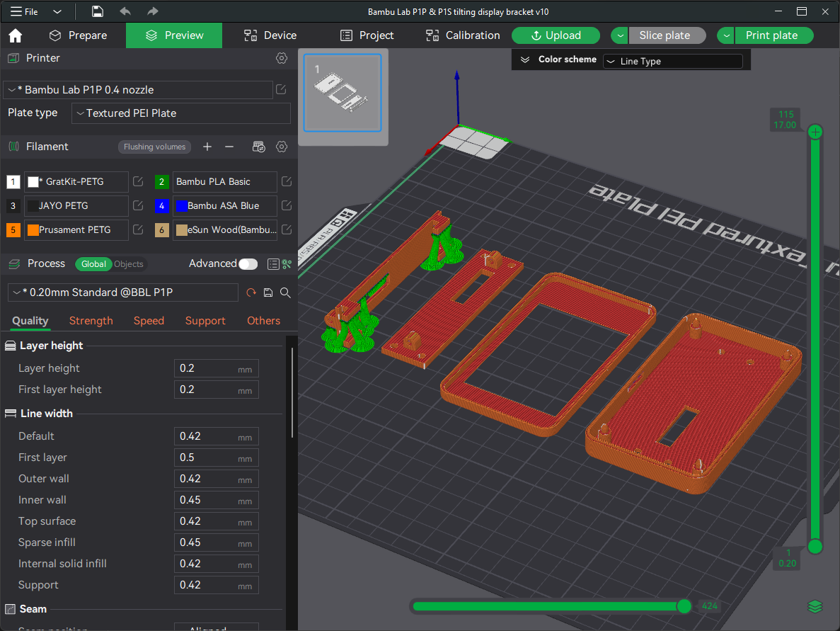Click the Home icon
840x631 pixels.
pos(15,35)
